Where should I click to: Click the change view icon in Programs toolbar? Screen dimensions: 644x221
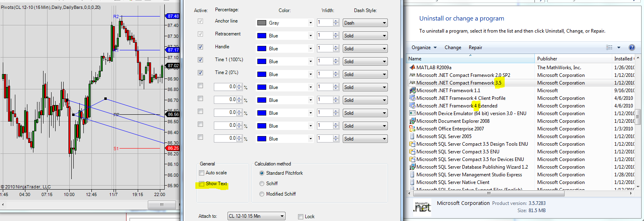pos(609,48)
